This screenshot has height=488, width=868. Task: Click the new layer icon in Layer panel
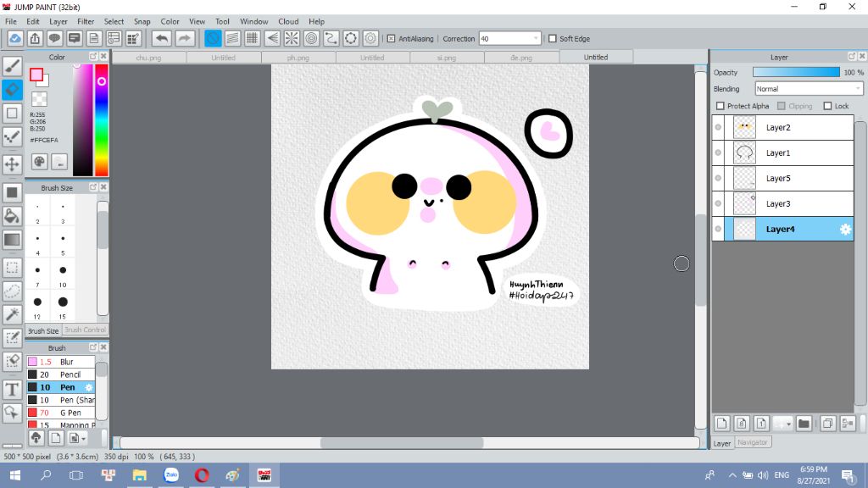coord(722,424)
